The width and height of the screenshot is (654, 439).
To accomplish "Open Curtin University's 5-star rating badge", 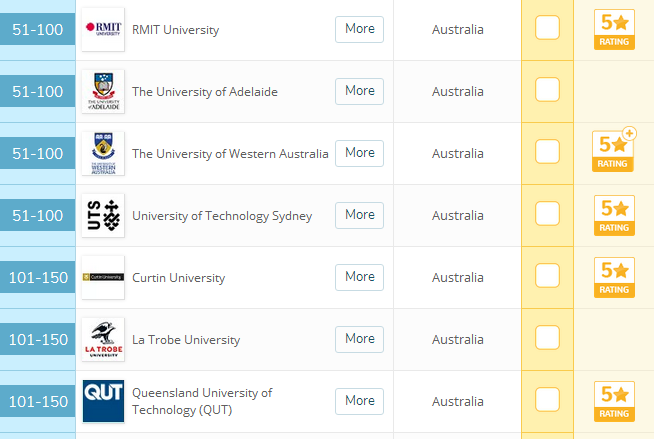I will click(613, 277).
